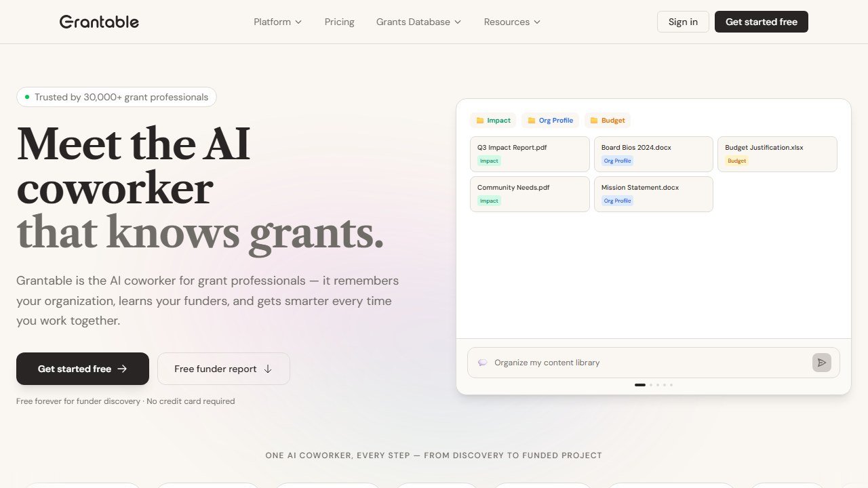
Task: Expand the Resources menu
Action: 512,22
